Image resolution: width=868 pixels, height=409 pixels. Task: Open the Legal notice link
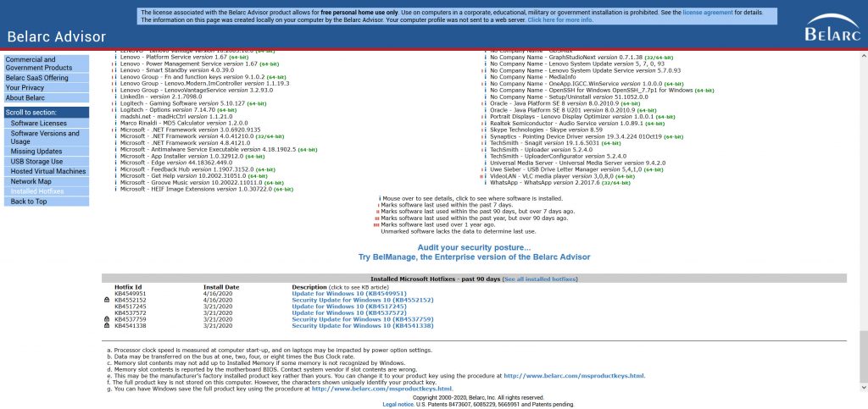[x=398, y=405]
